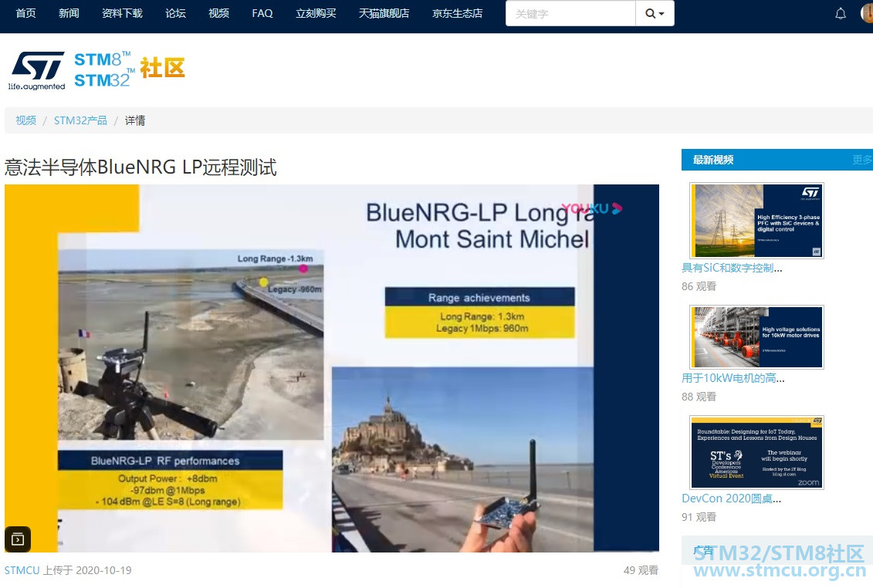Open the 立刻购买 nav link
Screen dimensions: 873x588
(x=316, y=13)
